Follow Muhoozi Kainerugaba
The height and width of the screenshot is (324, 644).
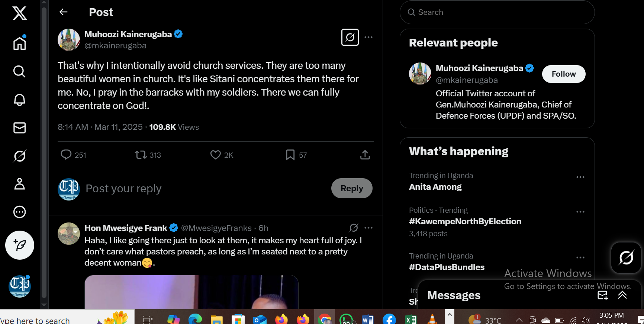[563, 74]
